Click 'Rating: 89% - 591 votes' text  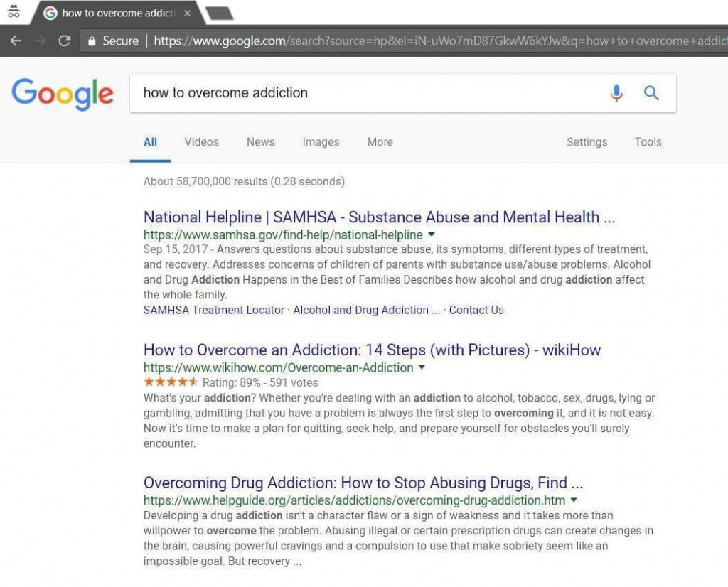point(260,383)
